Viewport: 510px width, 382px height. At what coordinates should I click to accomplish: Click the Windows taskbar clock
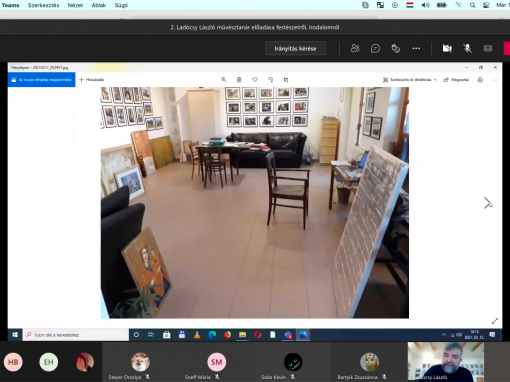coord(474,335)
